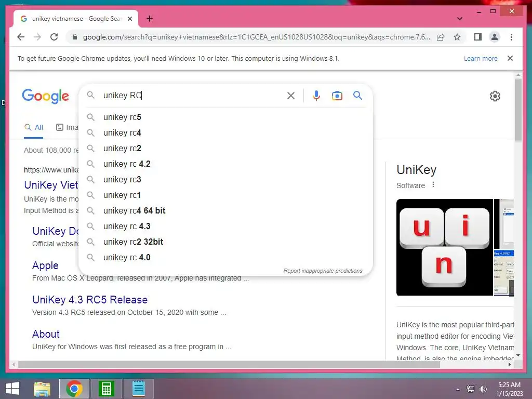Report inappropriate predictions link
532x399 pixels.
pyautogui.click(x=323, y=271)
